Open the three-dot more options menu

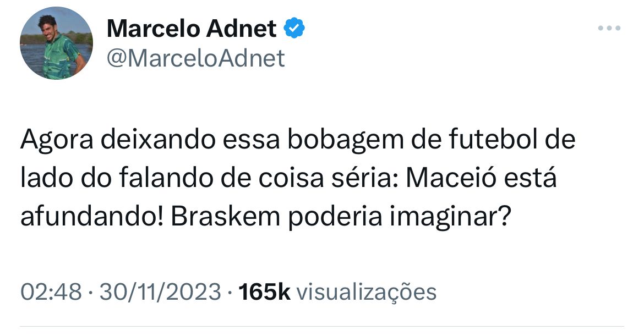pos(609,29)
